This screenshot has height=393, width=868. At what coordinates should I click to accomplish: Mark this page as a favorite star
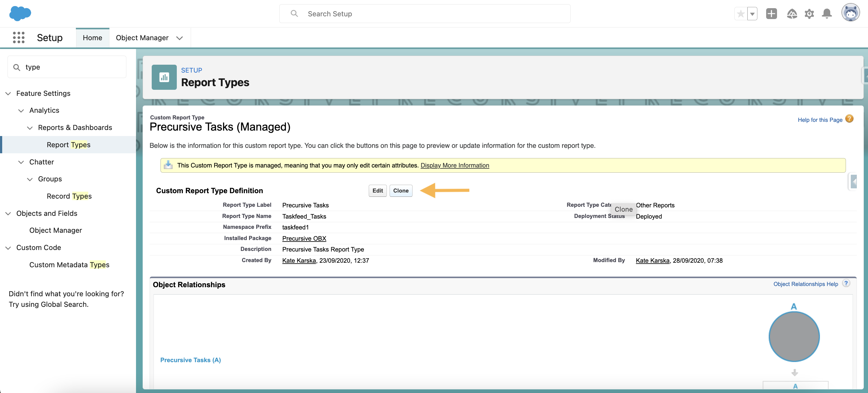pyautogui.click(x=741, y=14)
